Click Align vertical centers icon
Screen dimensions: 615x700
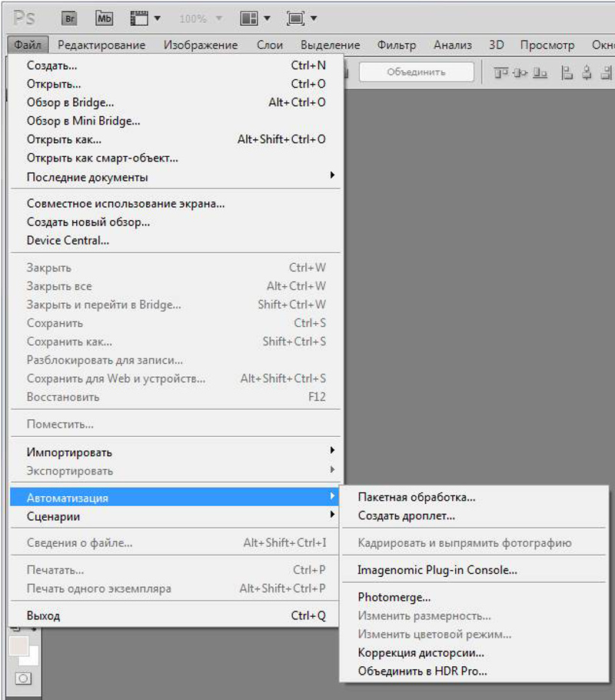(520, 72)
